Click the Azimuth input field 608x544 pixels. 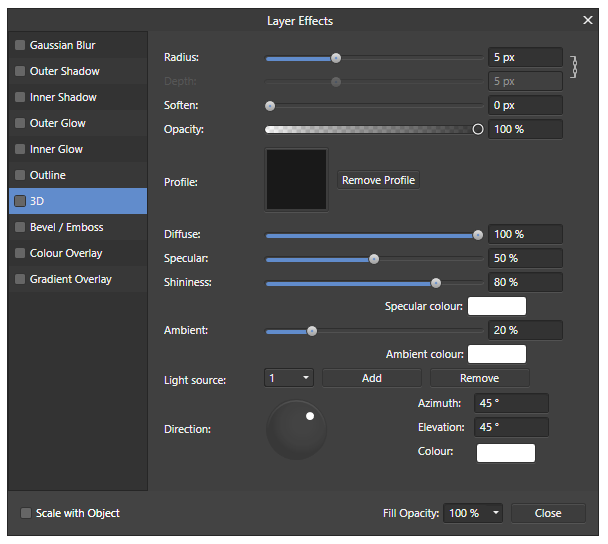point(511,403)
